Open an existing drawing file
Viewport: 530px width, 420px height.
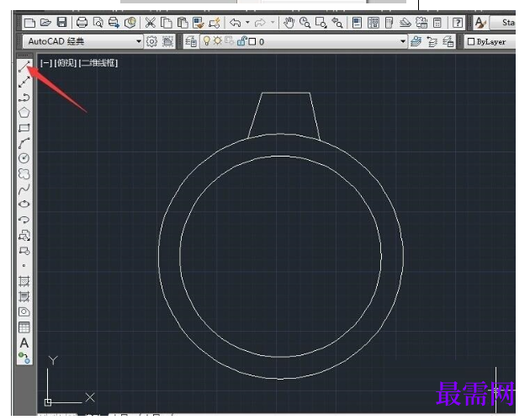pos(45,23)
